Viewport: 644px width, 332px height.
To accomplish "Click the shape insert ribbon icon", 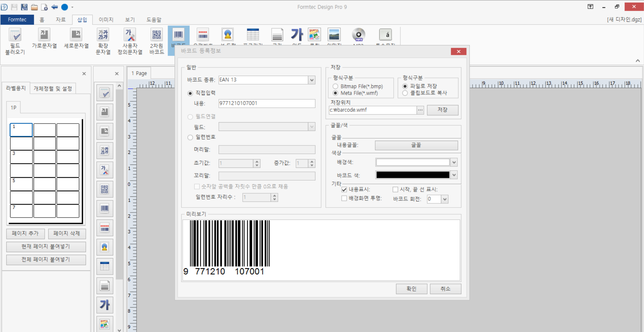I will tap(228, 35).
